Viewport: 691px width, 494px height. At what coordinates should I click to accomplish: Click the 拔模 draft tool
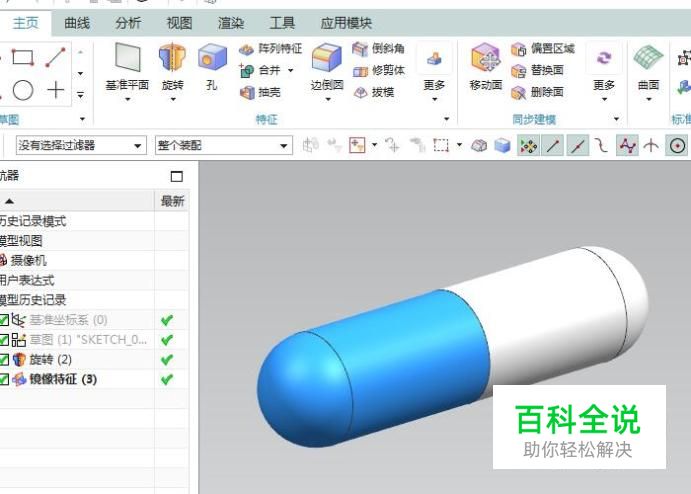[x=374, y=92]
